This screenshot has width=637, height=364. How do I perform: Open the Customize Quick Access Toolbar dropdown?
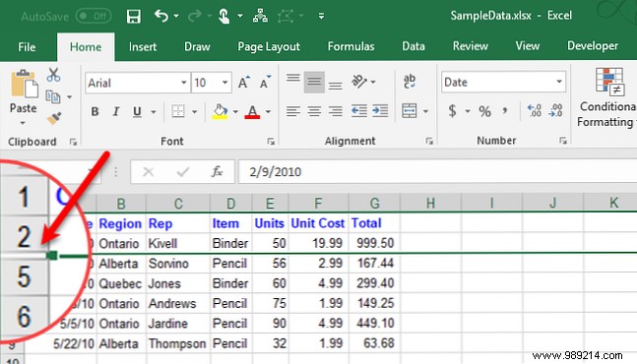(x=321, y=16)
